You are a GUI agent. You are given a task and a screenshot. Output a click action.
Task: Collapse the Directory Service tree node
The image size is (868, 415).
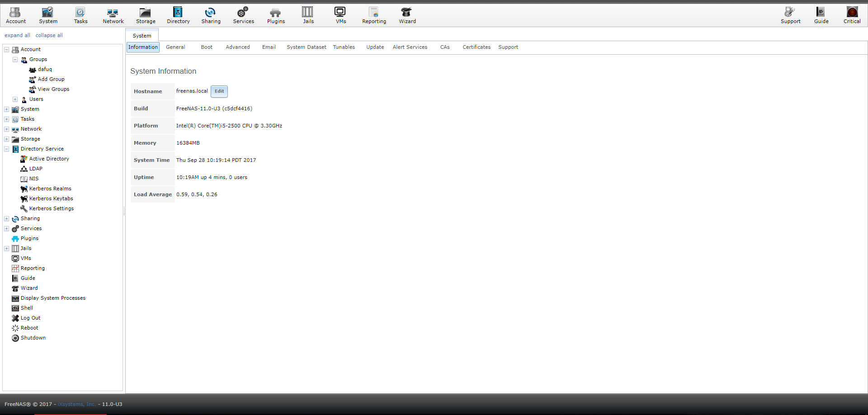click(7, 149)
